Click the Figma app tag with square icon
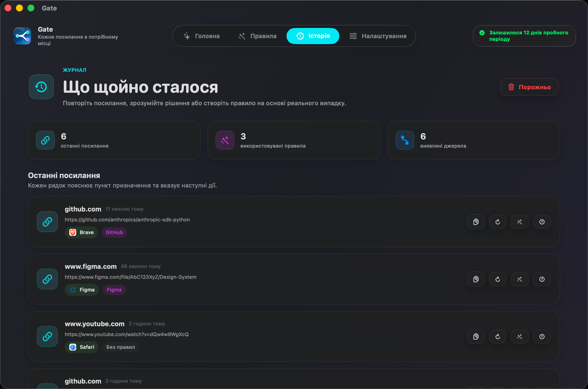The image size is (588, 389). click(82, 290)
